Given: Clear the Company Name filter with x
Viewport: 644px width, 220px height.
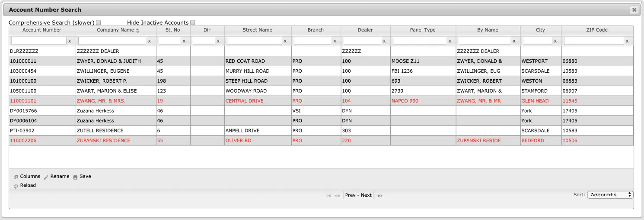Looking at the screenshot, I should click(x=150, y=41).
